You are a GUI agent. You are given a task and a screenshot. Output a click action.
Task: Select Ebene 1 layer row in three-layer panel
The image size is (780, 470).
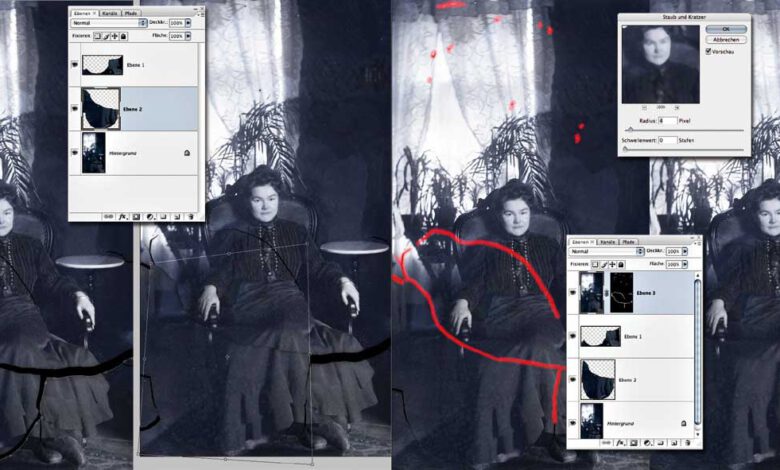[x=134, y=65]
